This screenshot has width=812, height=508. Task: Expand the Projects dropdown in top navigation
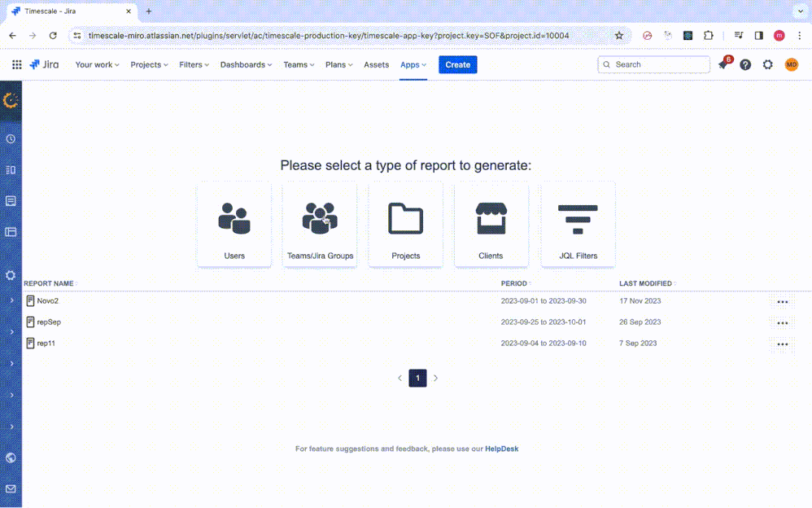[x=148, y=64]
